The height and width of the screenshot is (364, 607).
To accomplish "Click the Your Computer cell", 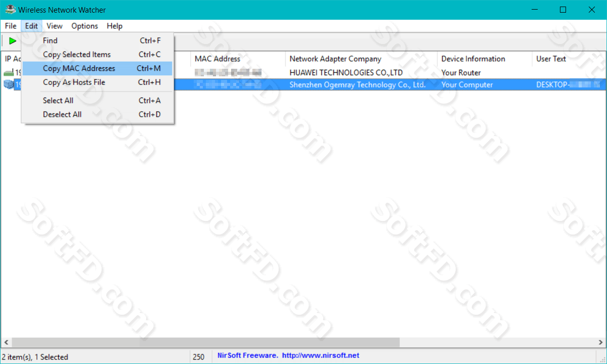I will click(x=467, y=85).
